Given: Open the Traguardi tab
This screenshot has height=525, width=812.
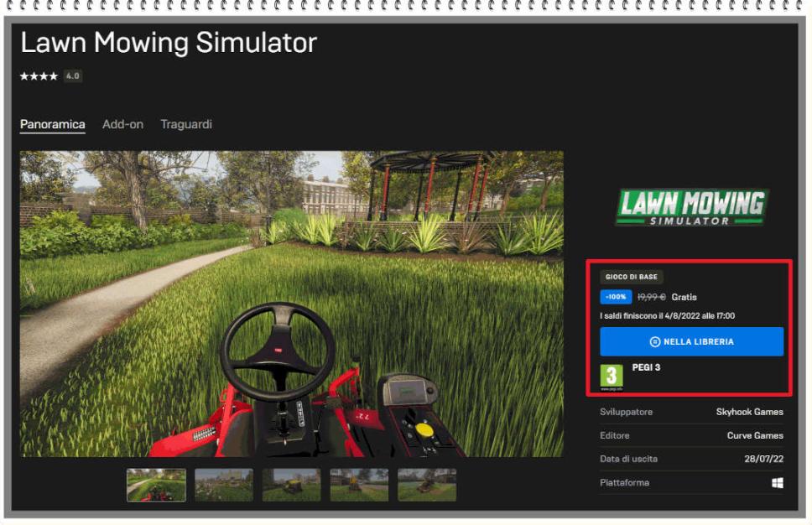Looking at the screenshot, I should tap(186, 123).
